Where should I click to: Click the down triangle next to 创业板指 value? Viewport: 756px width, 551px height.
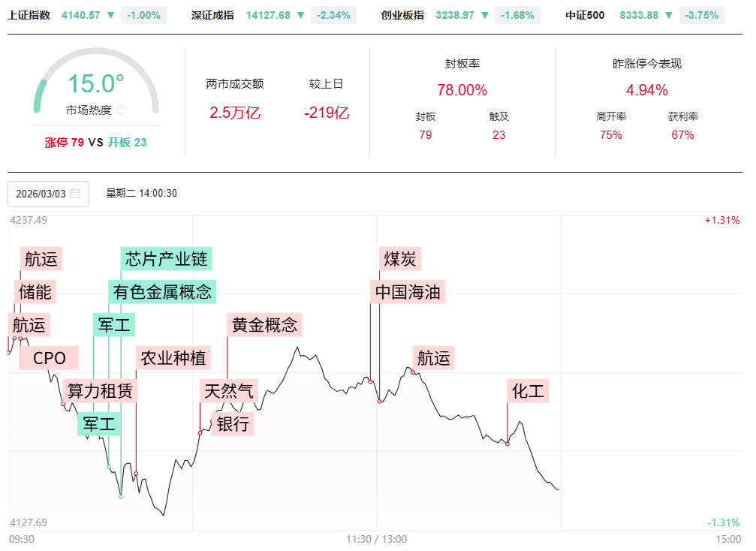tap(486, 15)
